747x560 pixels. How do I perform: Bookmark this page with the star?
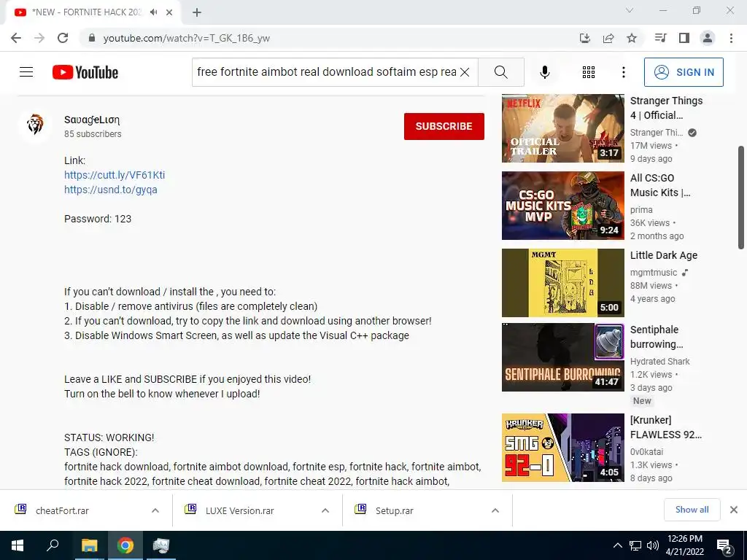click(632, 38)
